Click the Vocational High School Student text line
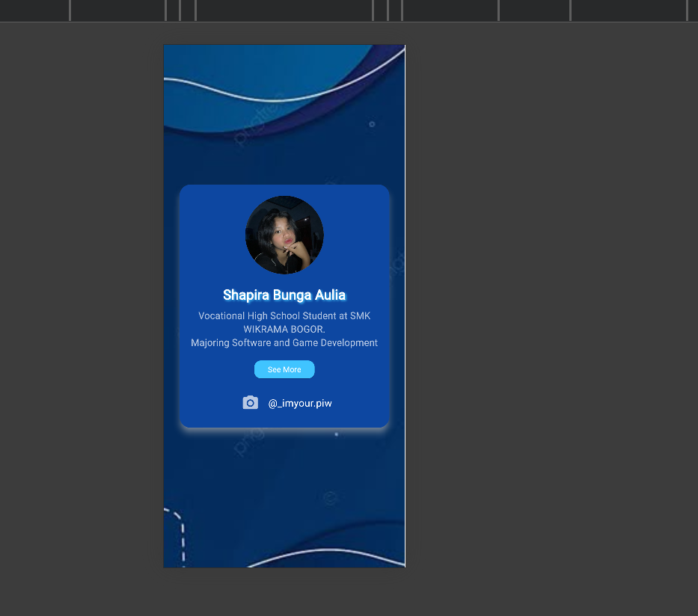This screenshot has width=698, height=616. coord(284,316)
